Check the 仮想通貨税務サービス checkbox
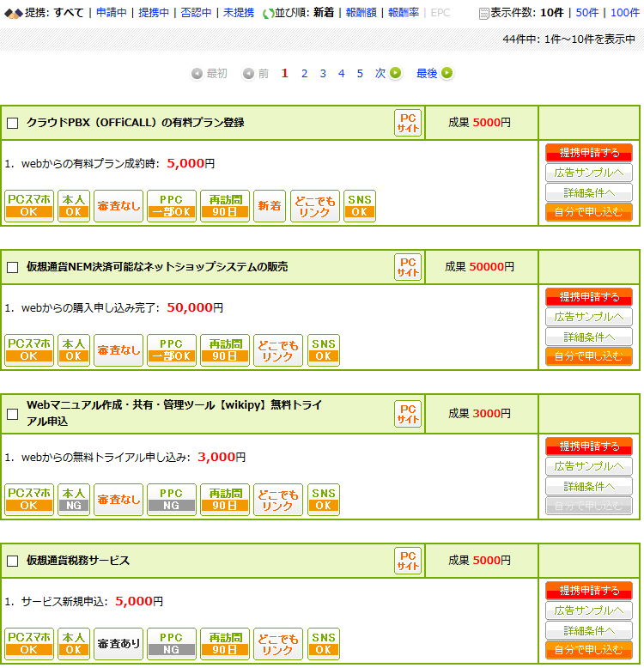The width and height of the screenshot is (644, 668). pyautogui.click(x=13, y=561)
